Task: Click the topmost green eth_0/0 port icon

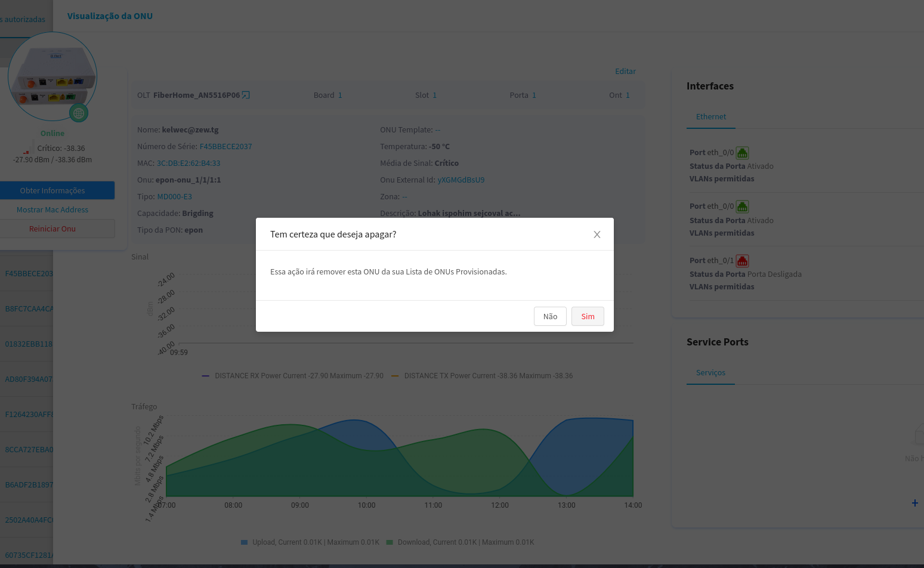Action: tap(742, 153)
